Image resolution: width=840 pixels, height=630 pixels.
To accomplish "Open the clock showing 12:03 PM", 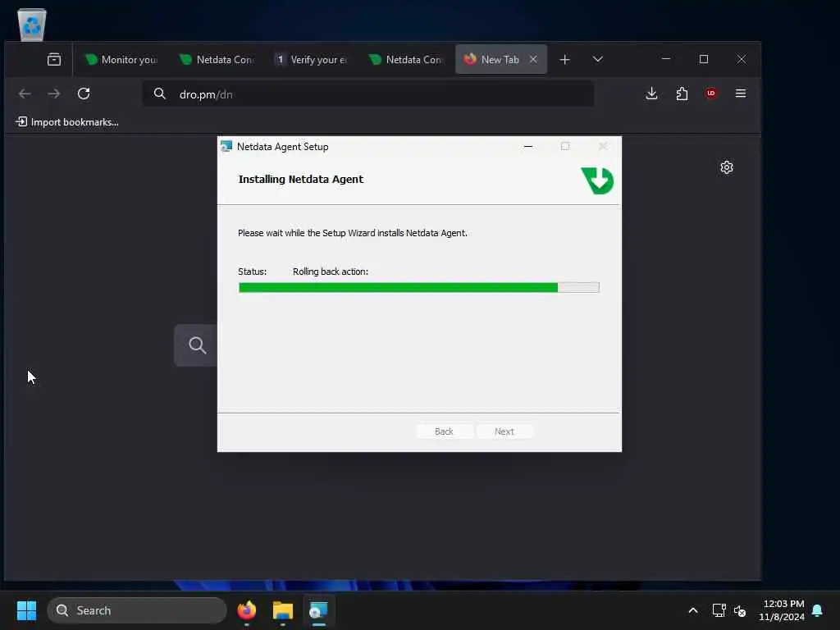I will click(782, 610).
